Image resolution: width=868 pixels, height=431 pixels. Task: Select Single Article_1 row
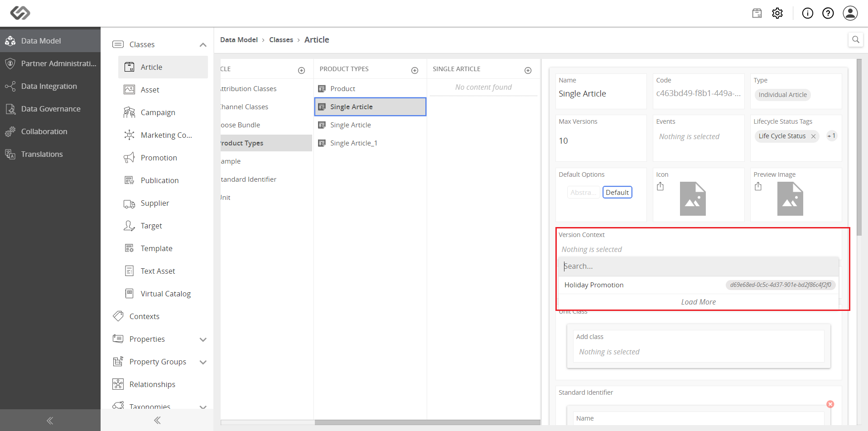pos(370,143)
